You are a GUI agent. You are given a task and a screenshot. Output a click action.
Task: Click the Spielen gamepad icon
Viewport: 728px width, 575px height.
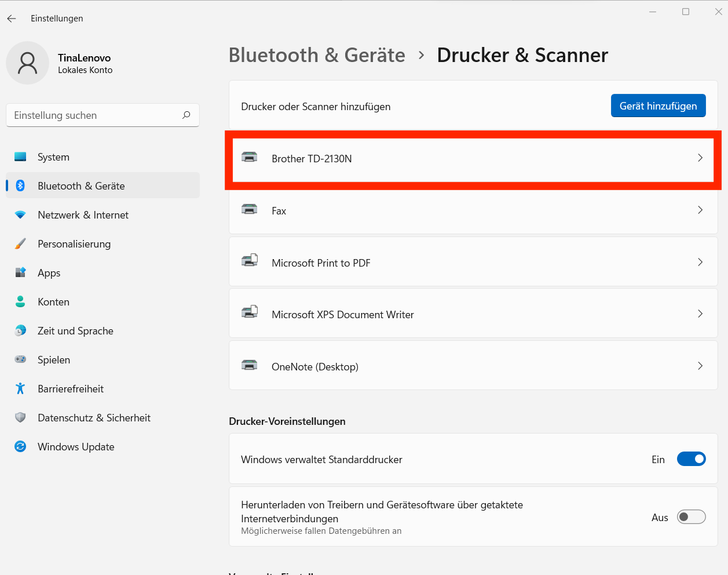[x=20, y=359]
